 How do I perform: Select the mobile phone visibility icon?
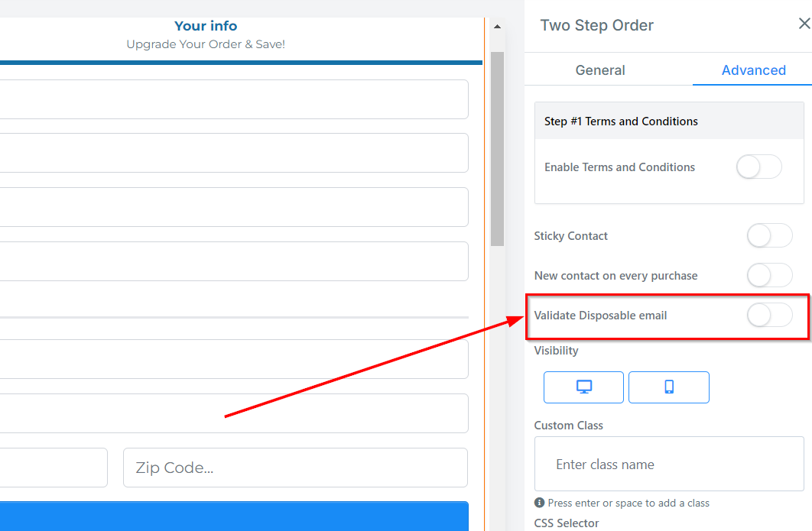[x=669, y=387]
